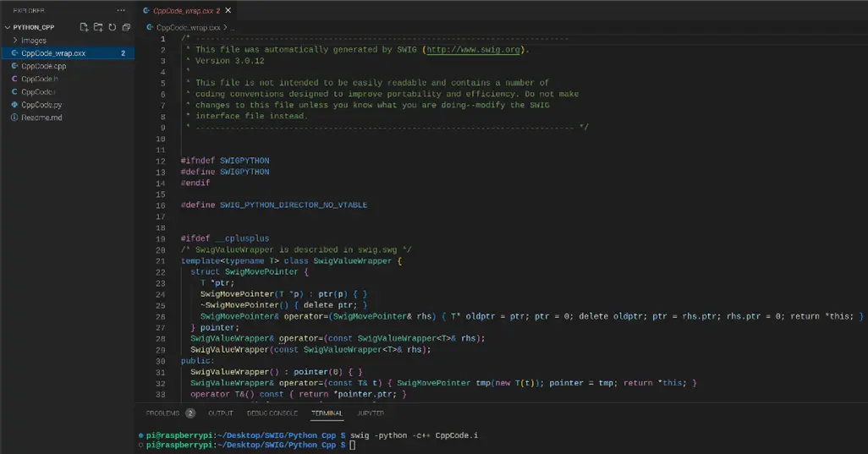Screen dimensions: 868x454
Task: Click the C icon beside CppCode.h
Action: pyautogui.click(x=15, y=79)
